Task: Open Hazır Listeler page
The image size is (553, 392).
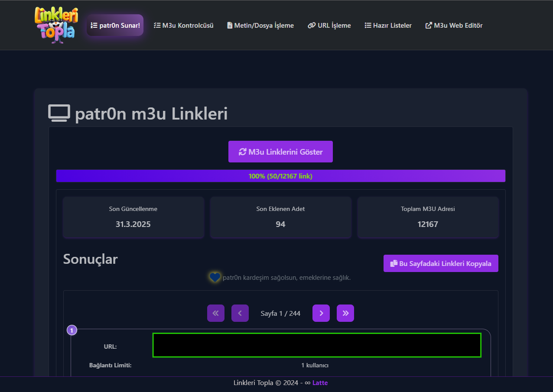Action: 388,26
